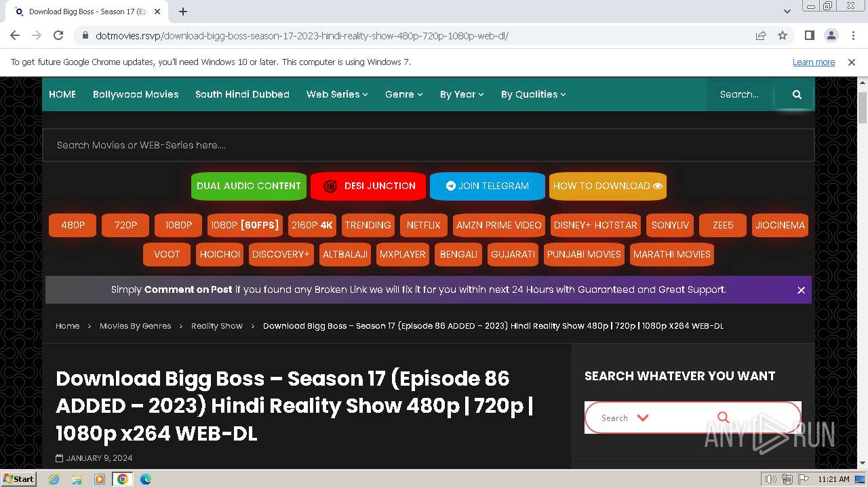Expand the Web Series dropdown
Viewport: 868px width, 488px height.
click(337, 94)
